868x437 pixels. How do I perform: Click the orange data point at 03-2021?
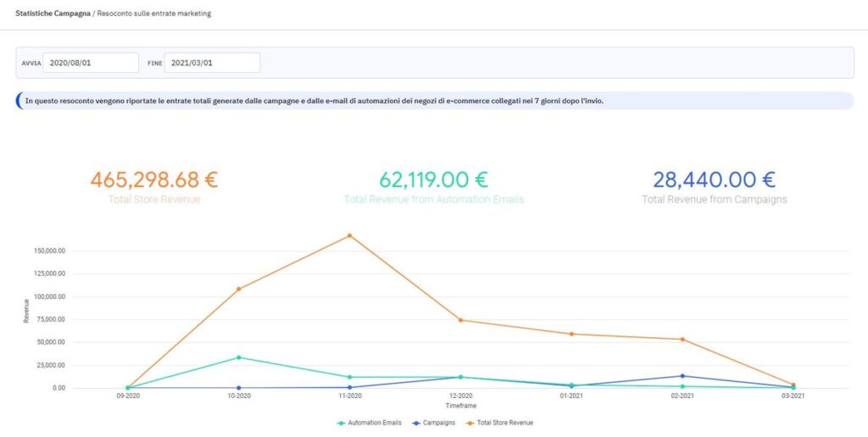coord(793,384)
